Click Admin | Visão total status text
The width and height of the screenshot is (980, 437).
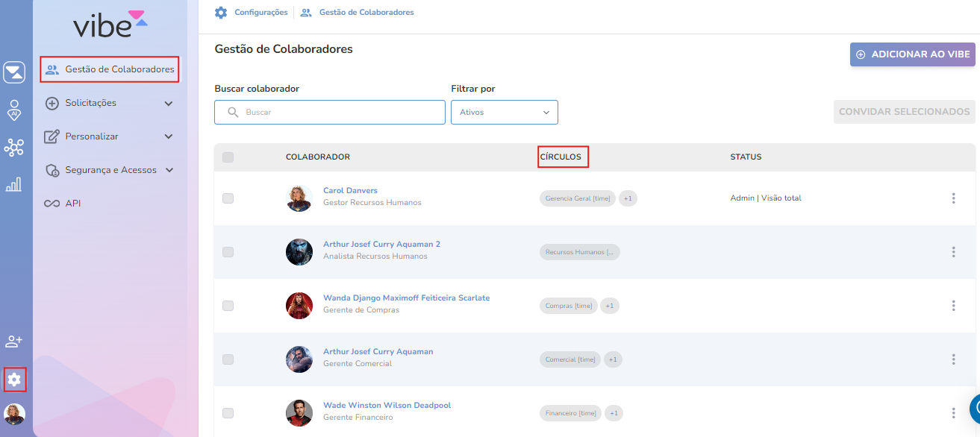tap(766, 198)
